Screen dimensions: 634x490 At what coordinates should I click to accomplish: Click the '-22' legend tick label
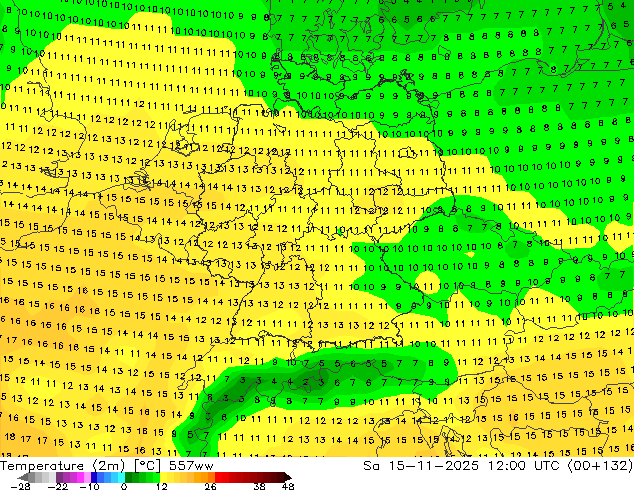[58, 486]
